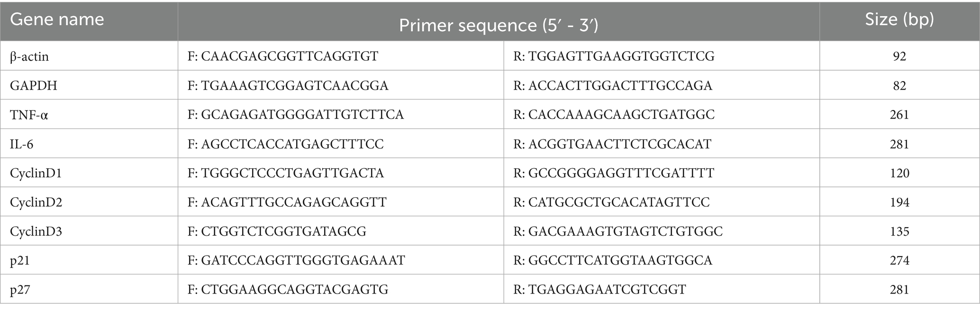This screenshot has height=312, width=980.
Task: Click the CyclinD1 size value 120
Action: [x=899, y=173]
